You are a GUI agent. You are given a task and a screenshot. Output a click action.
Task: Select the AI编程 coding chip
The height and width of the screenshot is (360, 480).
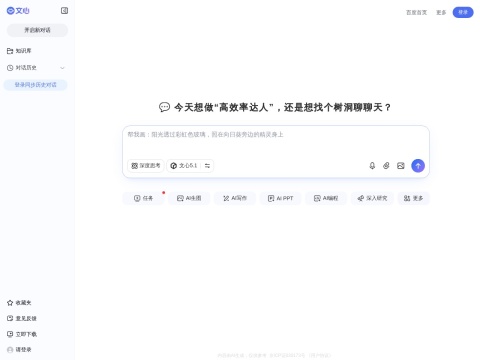(x=326, y=198)
